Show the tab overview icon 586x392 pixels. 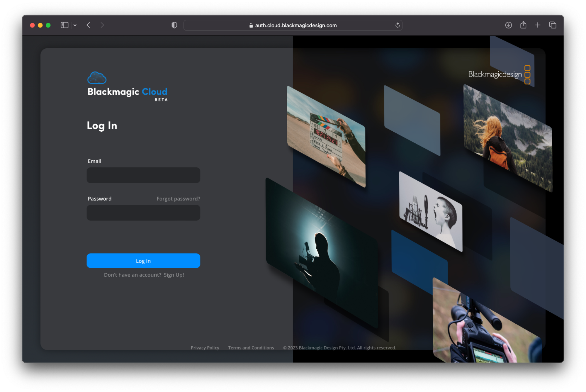pos(552,25)
